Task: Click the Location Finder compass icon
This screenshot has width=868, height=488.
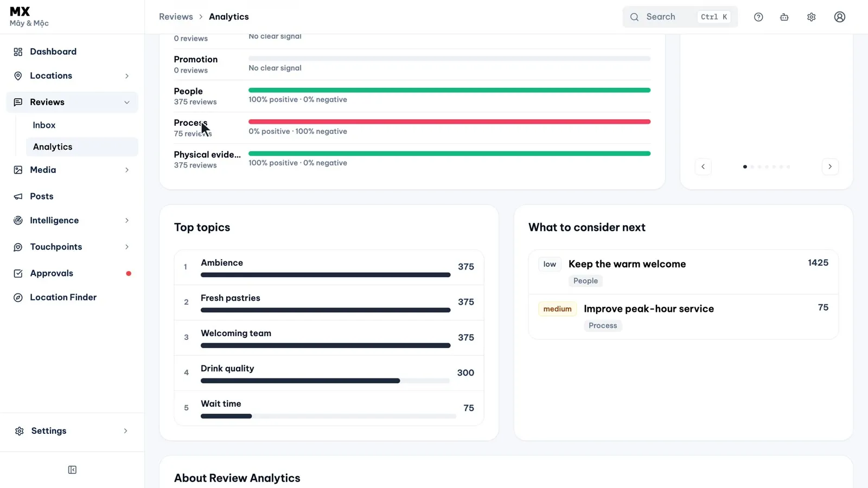Action: [18, 297]
